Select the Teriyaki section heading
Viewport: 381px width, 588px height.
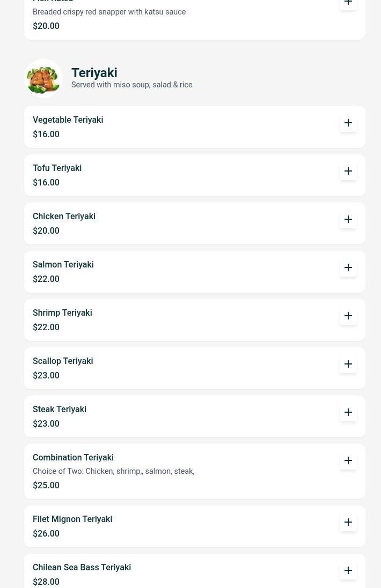[94, 72]
